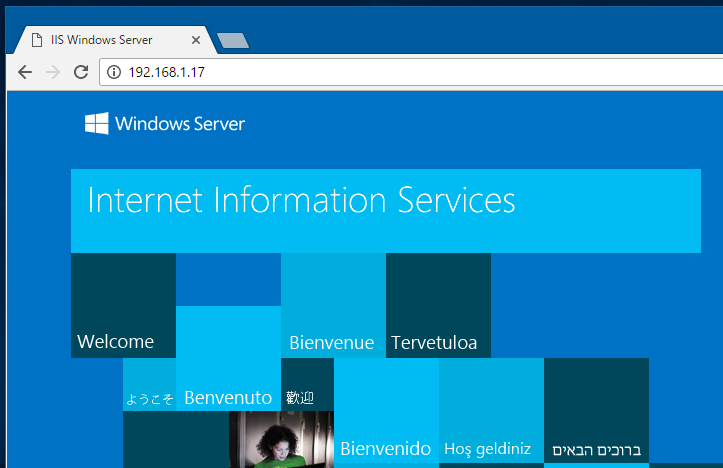Screen dimensions: 723x468
Task: Click the Bienvenue tile
Action: pyautogui.click(x=333, y=305)
